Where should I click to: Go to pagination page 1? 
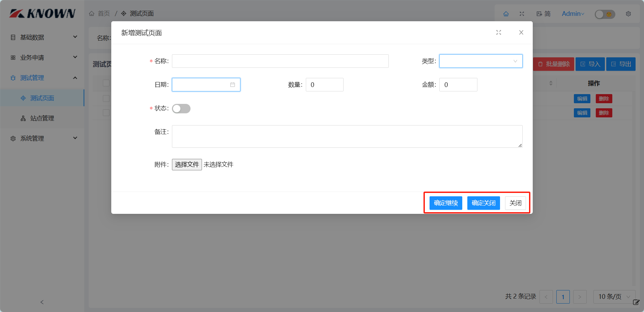click(x=563, y=297)
